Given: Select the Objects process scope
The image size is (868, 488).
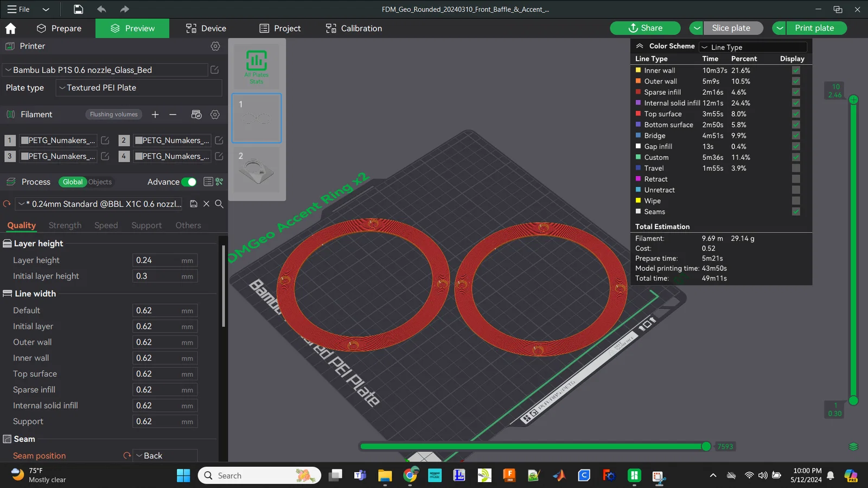Looking at the screenshot, I should [x=100, y=182].
